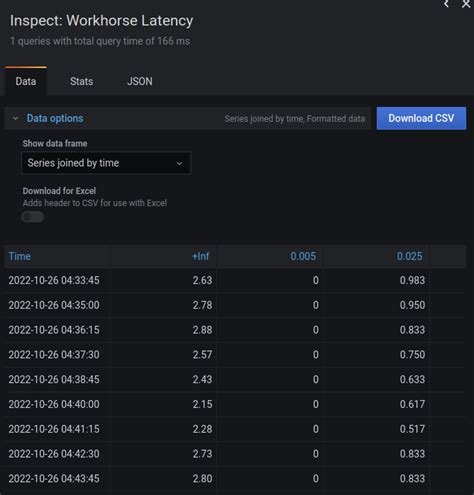Click the dropdown arrow in Show data frame
This screenshot has height=495, width=474.
click(x=179, y=163)
